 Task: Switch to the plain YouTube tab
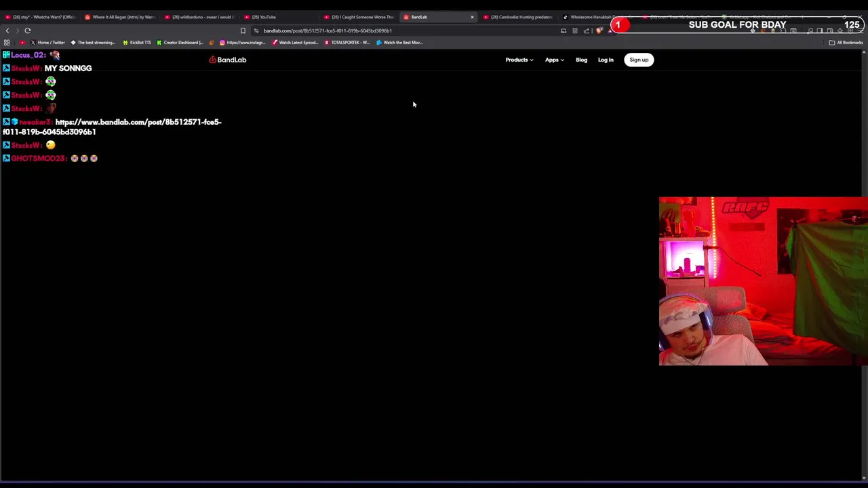279,17
